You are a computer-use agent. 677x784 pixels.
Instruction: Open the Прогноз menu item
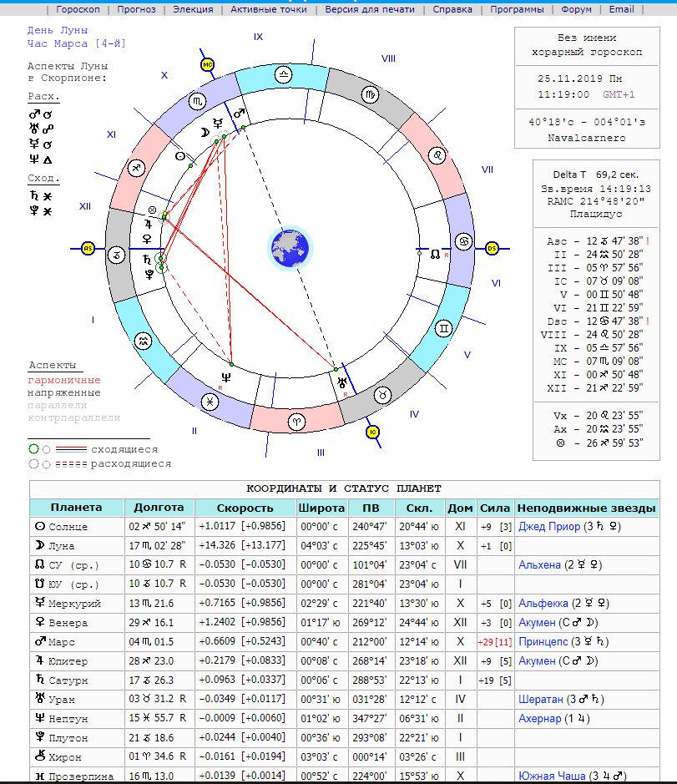(136, 9)
